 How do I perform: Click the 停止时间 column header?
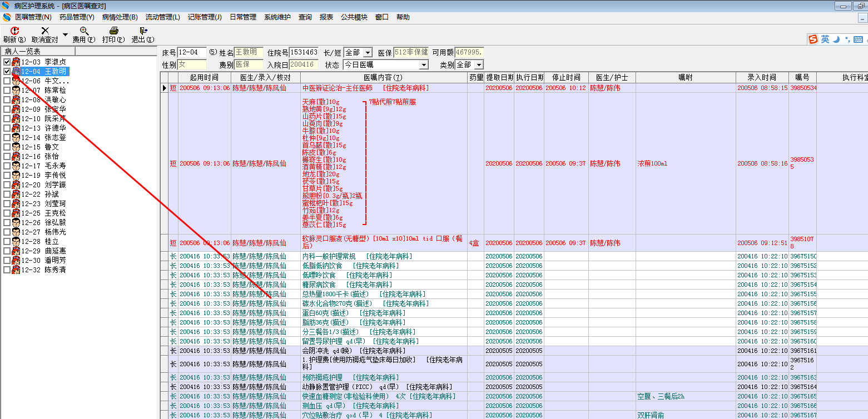coord(566,78)
